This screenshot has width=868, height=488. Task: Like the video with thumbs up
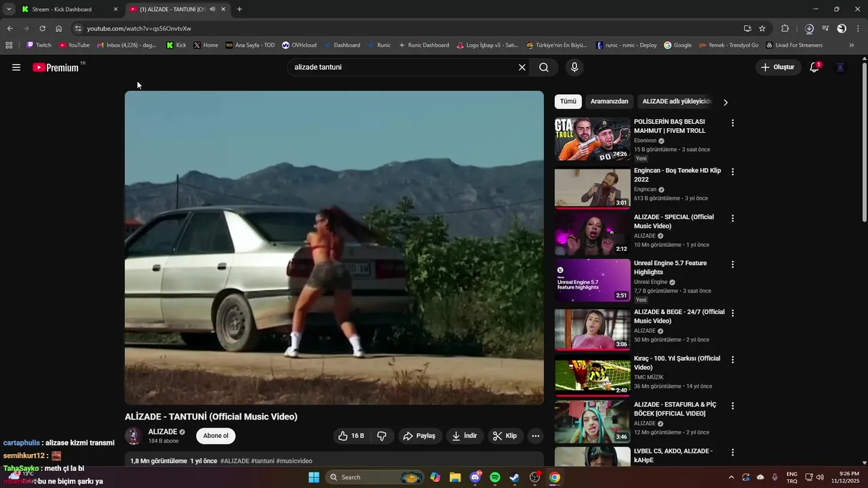tap(351, 436)
